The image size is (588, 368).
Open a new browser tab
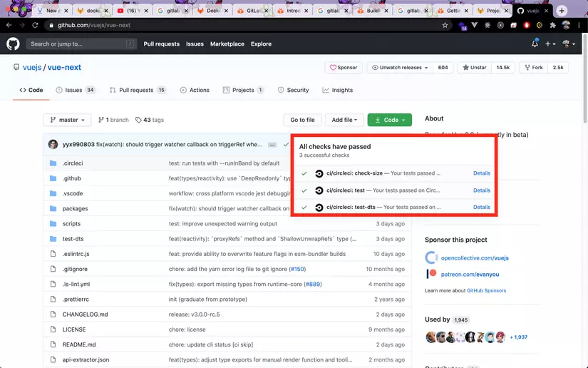pos(562,11)
